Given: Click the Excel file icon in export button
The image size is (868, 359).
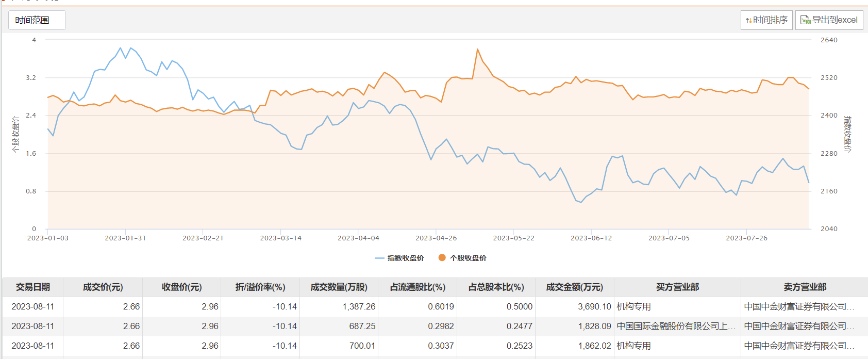Looking at the screenshot, I should click(805, 20).
